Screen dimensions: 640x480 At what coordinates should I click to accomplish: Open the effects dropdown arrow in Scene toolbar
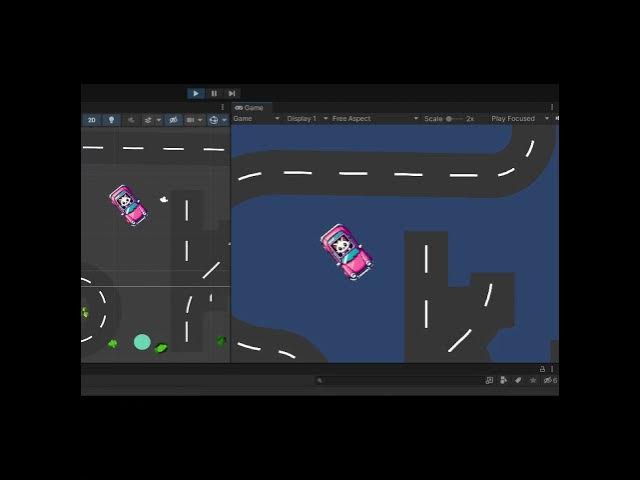point(158,120)
